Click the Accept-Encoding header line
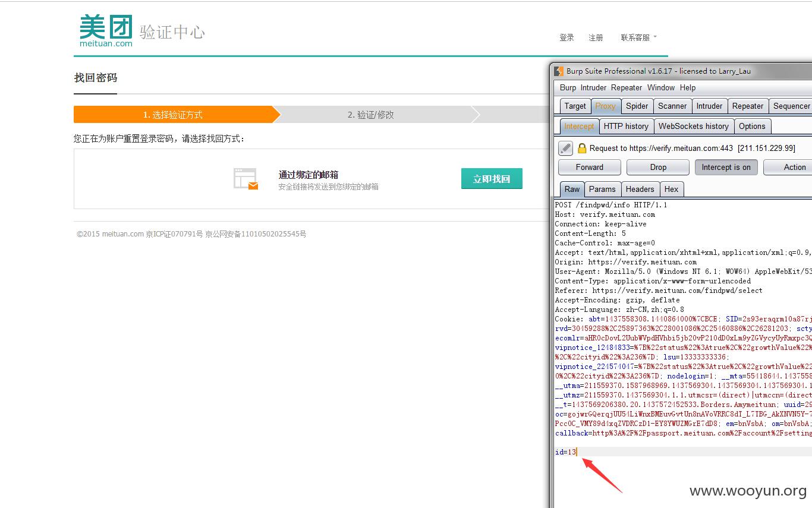Screen dimensions: 812x508 tap(617, 300)
